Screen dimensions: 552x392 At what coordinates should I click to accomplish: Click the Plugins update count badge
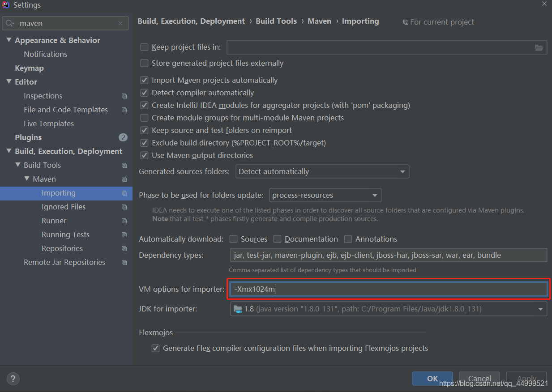click(123, 137)
